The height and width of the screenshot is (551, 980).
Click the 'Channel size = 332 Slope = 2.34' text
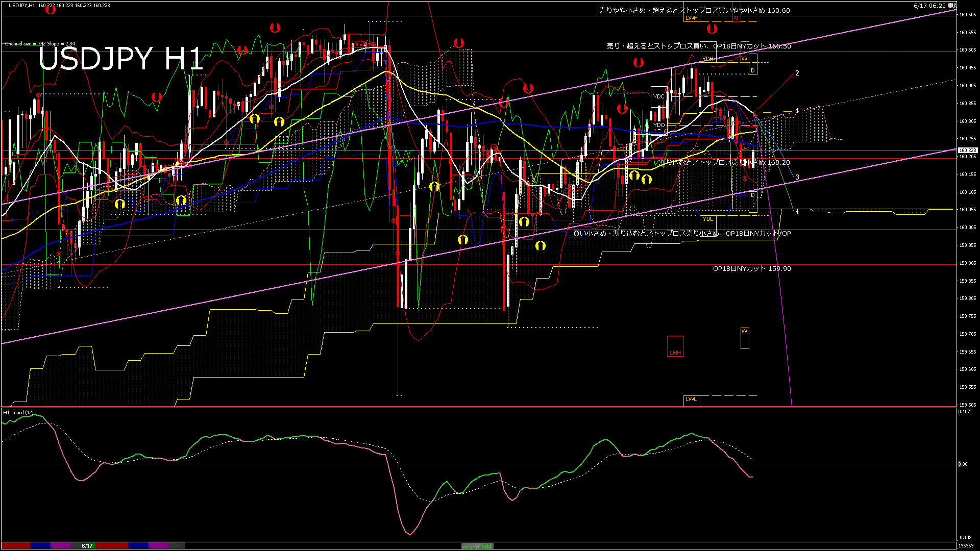[x=40, y=44]
